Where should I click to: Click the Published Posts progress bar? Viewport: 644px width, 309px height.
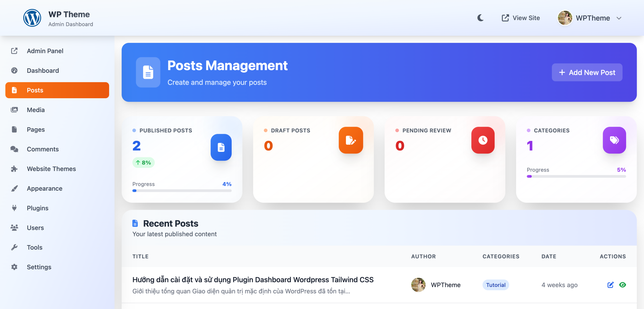182,191
